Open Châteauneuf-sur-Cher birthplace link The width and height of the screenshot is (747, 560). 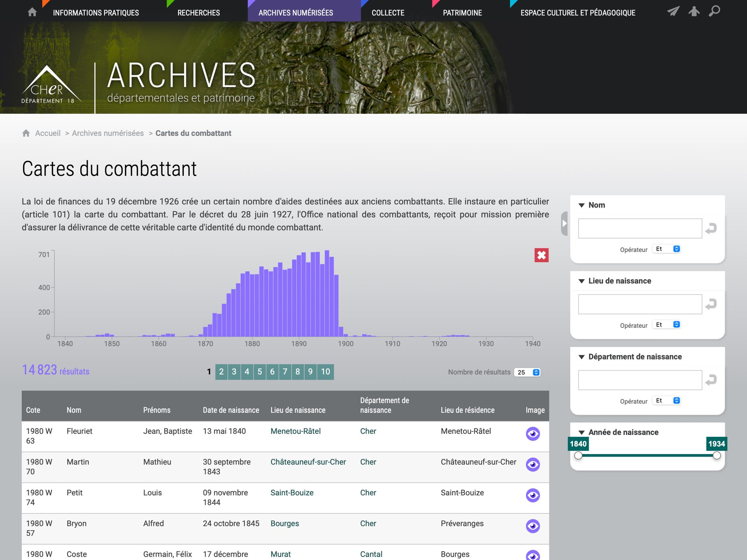click(x=308, y=462)
